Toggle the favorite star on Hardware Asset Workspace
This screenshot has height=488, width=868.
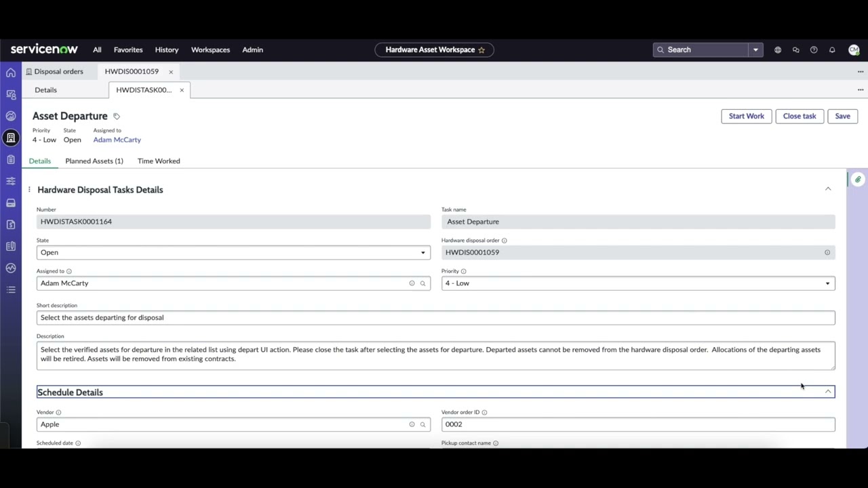(481, 49)
